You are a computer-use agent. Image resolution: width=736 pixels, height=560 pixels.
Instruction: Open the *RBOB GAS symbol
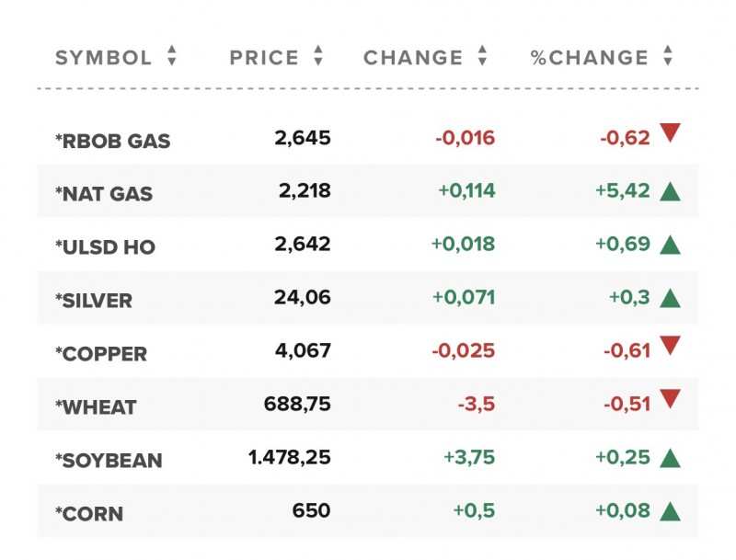pos(112,142)
